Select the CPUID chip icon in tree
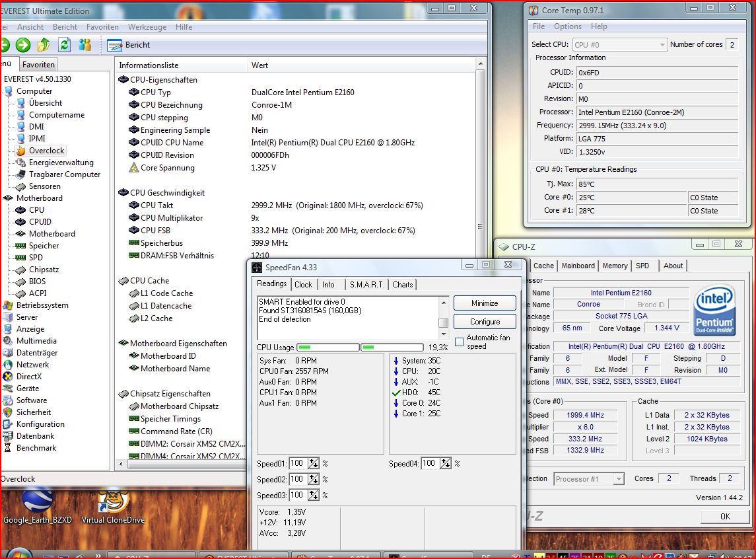756x559 pixels. [x=20, y=222]
